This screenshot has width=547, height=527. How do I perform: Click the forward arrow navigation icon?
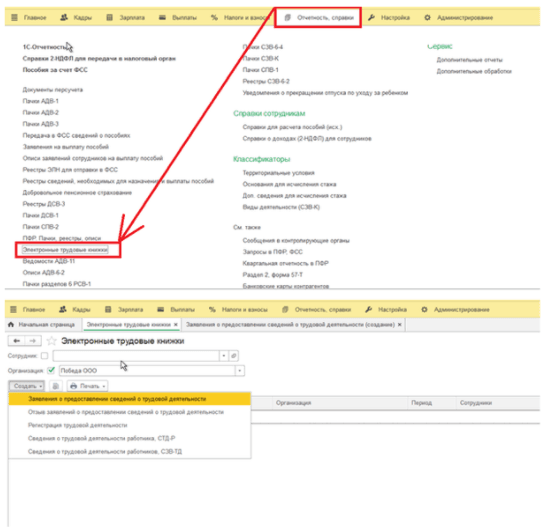click(x=33, y=341)
